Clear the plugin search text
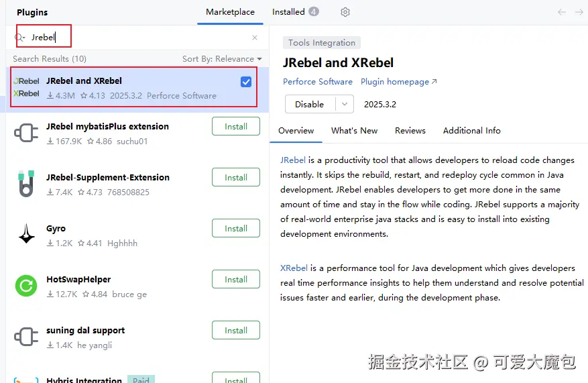Screen dimensions: 588x383 pyautogui.click(x=255, y=38)
